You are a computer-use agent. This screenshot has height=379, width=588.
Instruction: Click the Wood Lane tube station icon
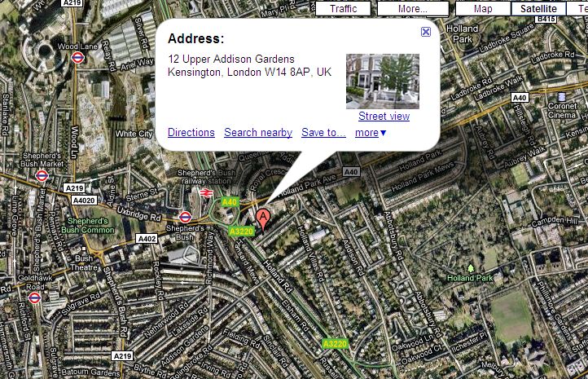click(x=77, y=57)
